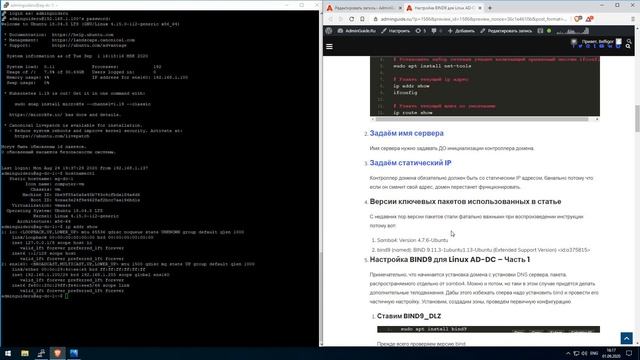Open File Explorer from the taskbar
Viewport: 640px width, 360px height.
point(24,353)
